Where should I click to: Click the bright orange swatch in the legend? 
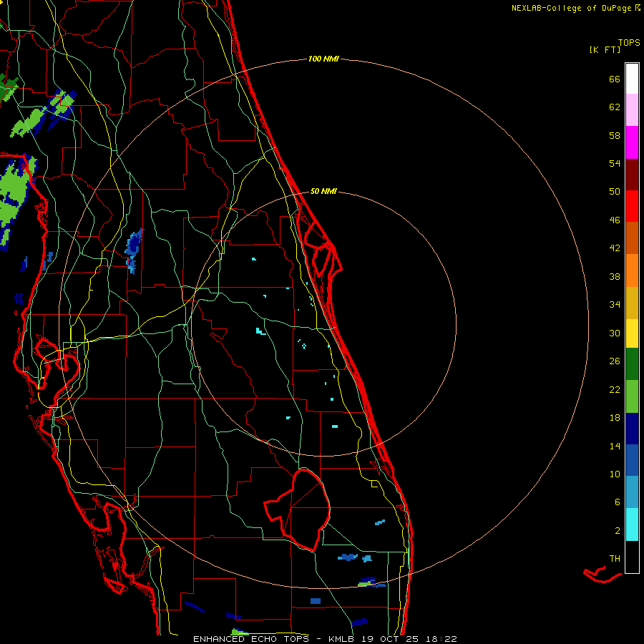point(632,270)
